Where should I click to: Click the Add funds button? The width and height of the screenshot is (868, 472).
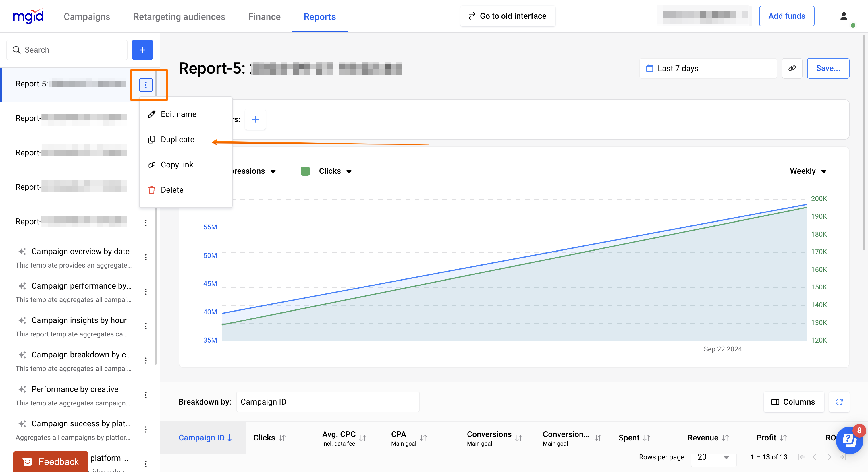pyautogui.click(x=786, y=16)
